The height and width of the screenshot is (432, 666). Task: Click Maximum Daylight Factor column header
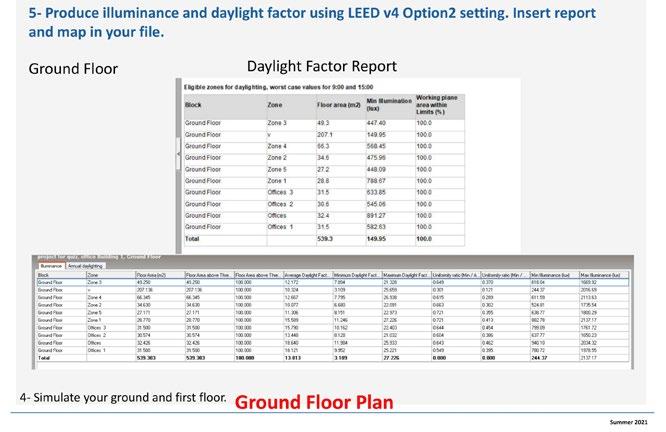coord(406,275)
